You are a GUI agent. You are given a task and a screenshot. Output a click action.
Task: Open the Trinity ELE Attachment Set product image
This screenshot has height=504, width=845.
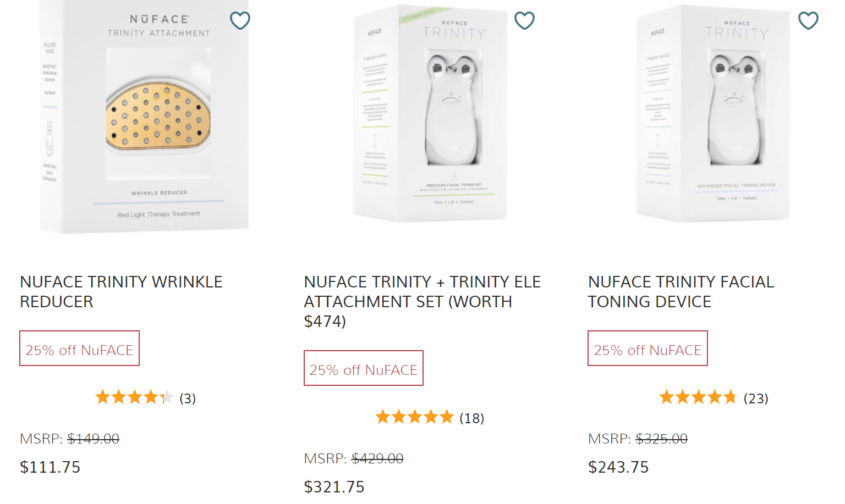(x=429, y=115)
